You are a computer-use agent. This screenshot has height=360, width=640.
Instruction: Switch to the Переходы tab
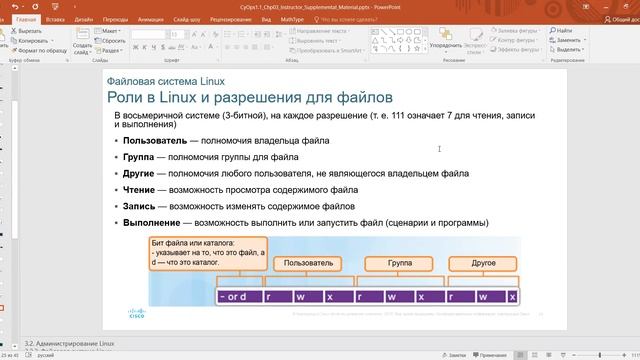coord(115,19)
